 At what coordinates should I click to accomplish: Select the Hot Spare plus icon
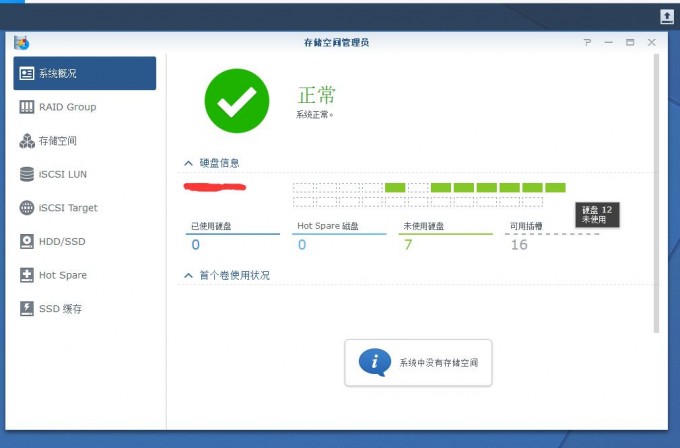tap(27, 275)
